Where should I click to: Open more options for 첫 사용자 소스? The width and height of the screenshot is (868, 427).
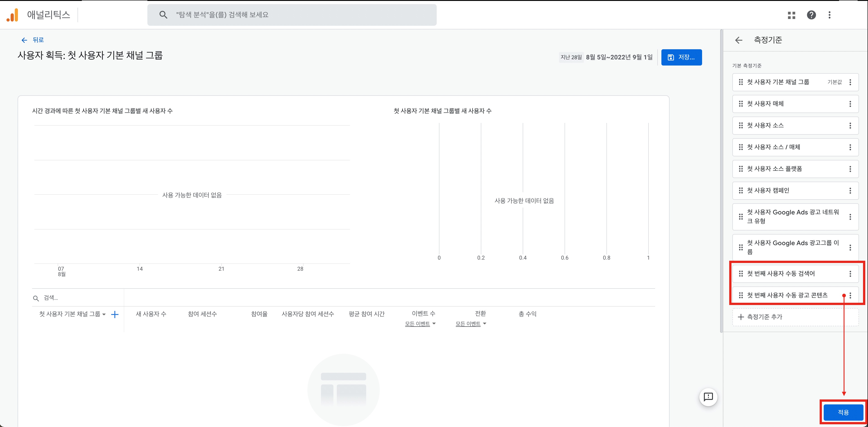pyautogui.click(x=850, y=126)
